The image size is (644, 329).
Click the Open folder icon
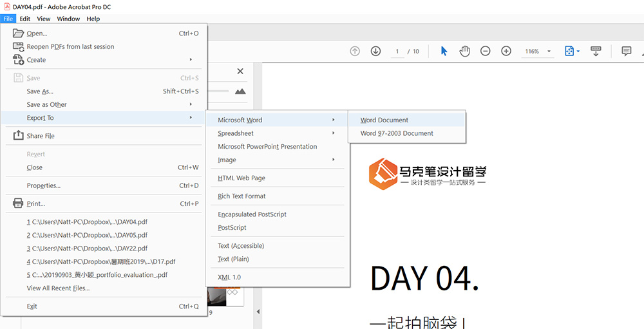point(19,33)
